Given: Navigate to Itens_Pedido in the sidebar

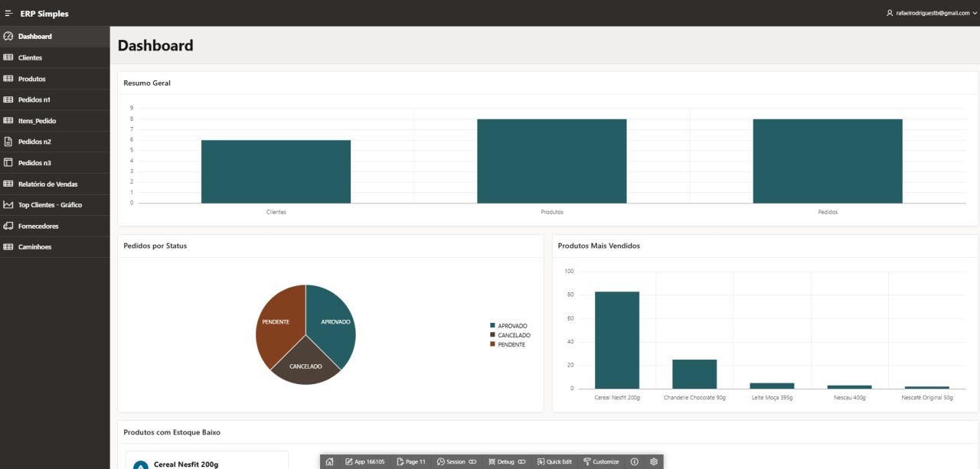Looking at the screenshot, I should [x=55, y=121].
